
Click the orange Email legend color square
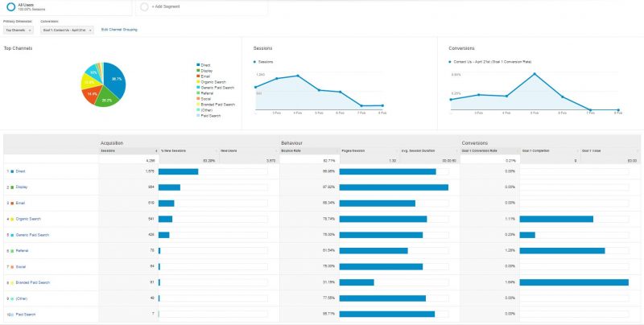click(x=198, y=76)
